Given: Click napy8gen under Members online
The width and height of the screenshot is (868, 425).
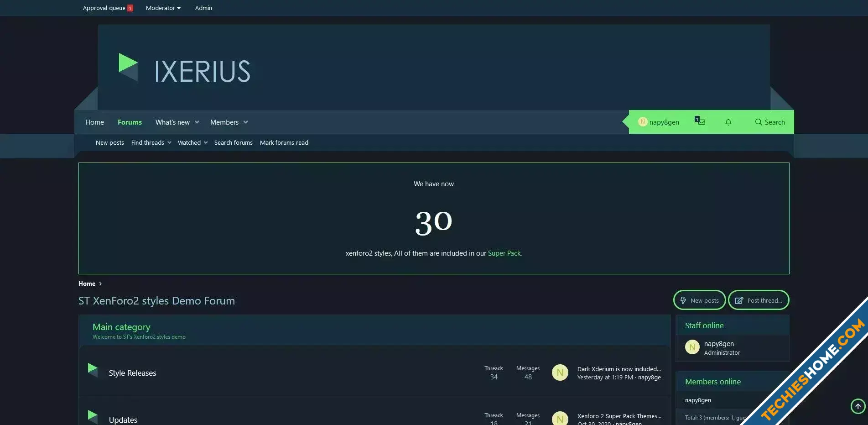Looking at the screenshot, I should [698, 400].
